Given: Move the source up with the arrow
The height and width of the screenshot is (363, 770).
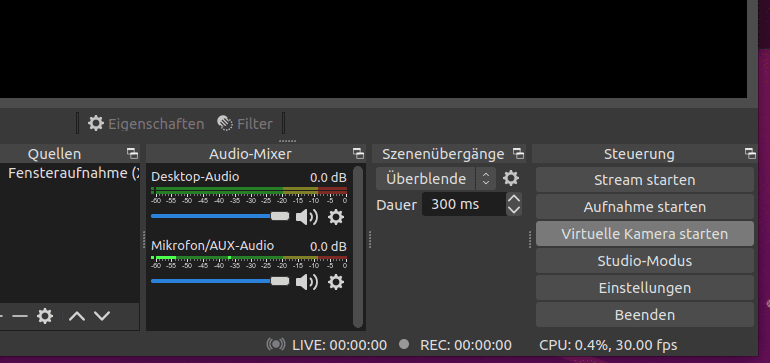Looking at the screenshot, I should coord(77,316).
